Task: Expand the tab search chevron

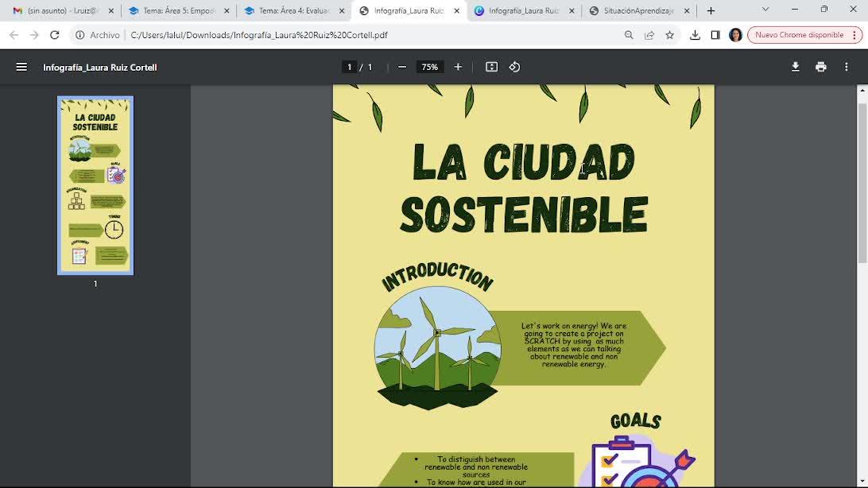Action: click(765, 10)
